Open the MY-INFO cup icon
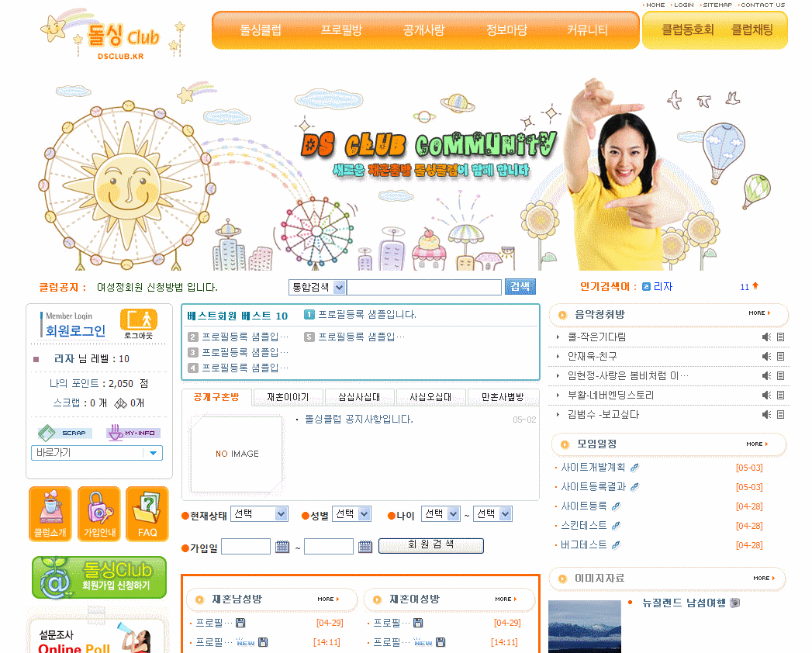 tap(133, 433)
